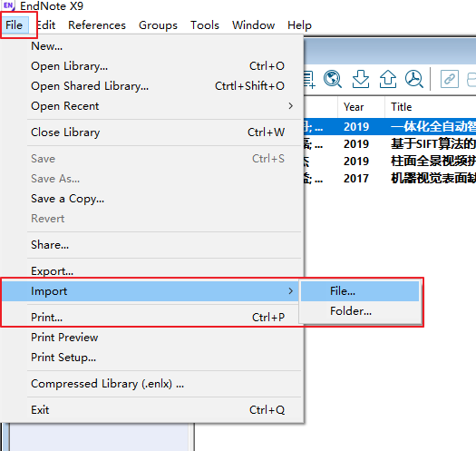Screen dimensions: 476x451
Task: Choose New... from the File menu
Action: 151,46
